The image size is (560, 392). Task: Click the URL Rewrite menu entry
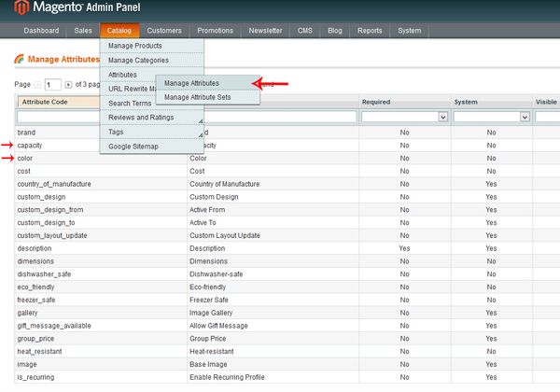(128, 89)
